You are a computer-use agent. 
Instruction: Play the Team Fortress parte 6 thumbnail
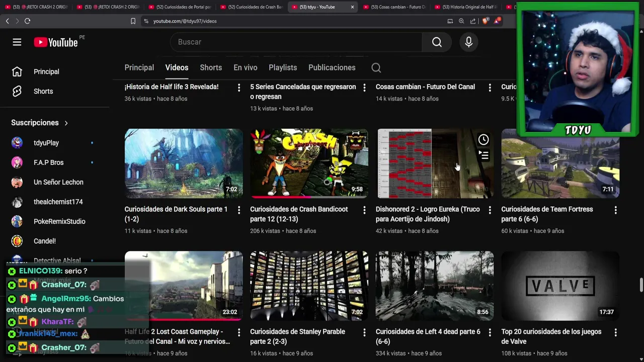point(560,163)
